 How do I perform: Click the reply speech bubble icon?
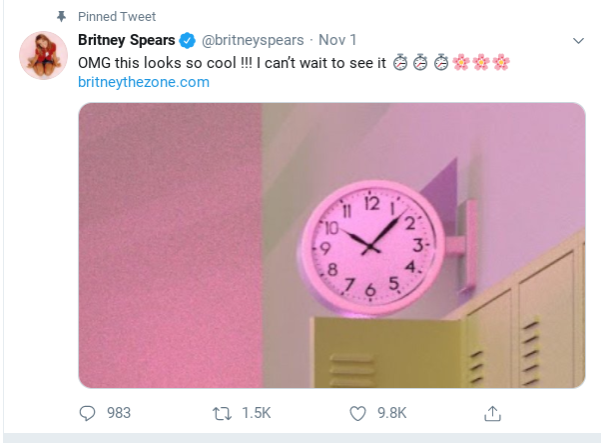click(x=87, y=413)
